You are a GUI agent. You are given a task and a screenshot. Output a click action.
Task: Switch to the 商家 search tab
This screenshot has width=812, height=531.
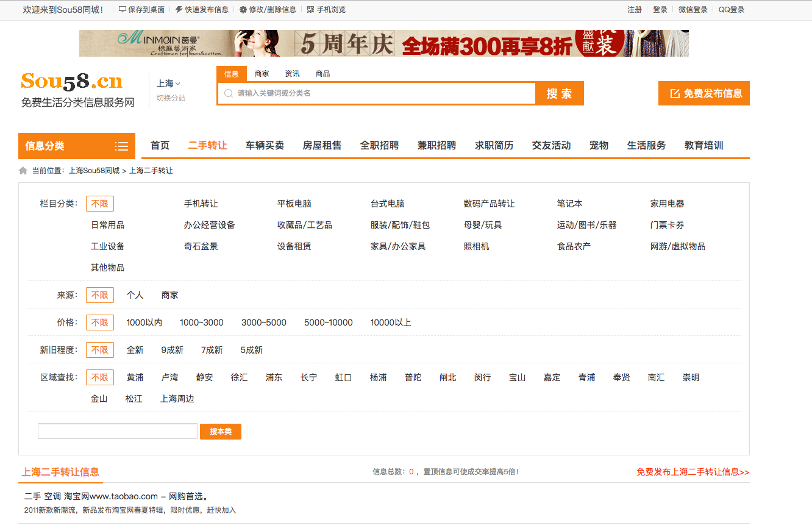pos(262,74)
